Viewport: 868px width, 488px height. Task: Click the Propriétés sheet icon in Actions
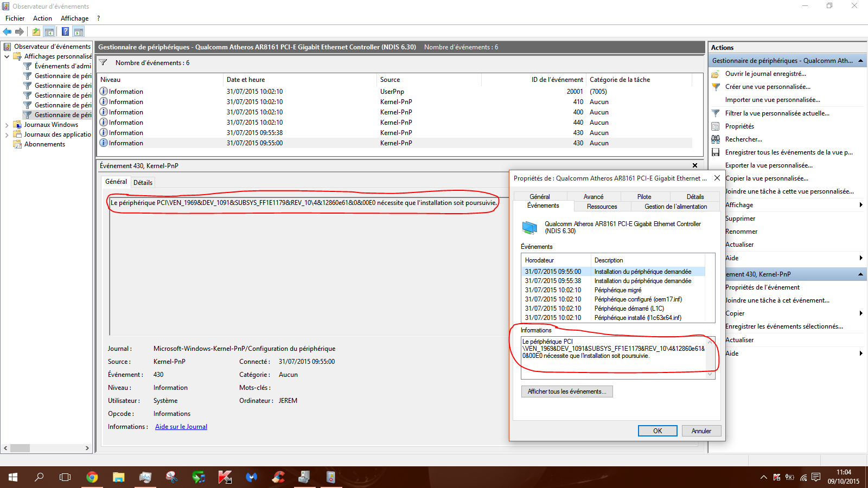point(716,126)
